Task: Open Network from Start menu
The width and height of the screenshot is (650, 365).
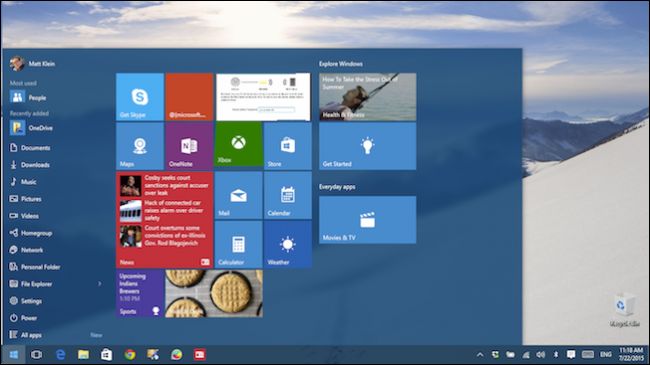Action: pyautogui.click(x=26, y=250)
